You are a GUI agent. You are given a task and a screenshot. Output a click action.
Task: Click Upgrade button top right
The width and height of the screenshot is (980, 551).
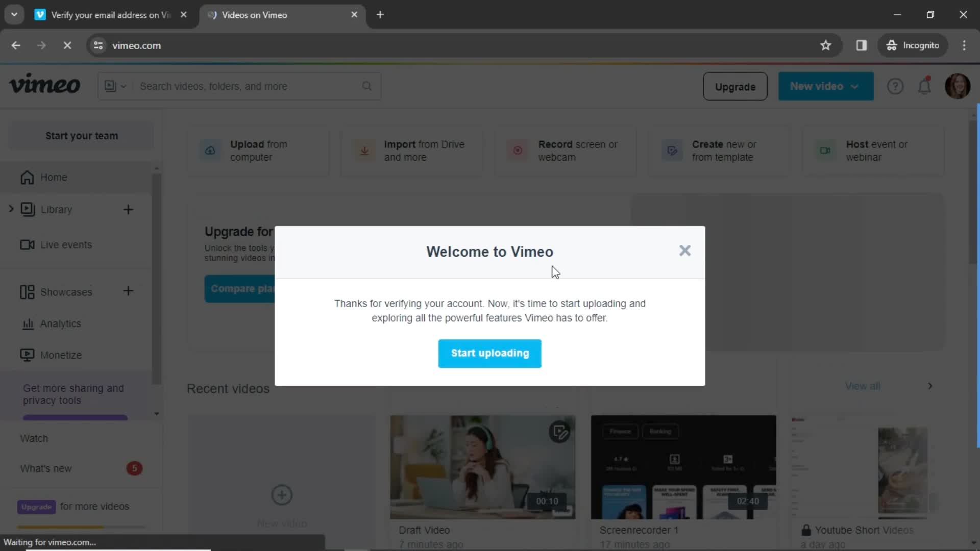coord(735,86)
